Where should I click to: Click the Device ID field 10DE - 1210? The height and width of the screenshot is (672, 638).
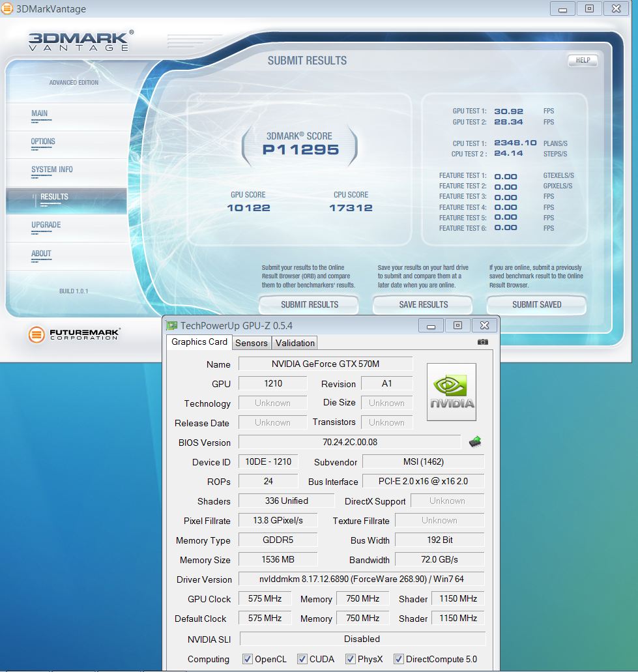point(268,461)
